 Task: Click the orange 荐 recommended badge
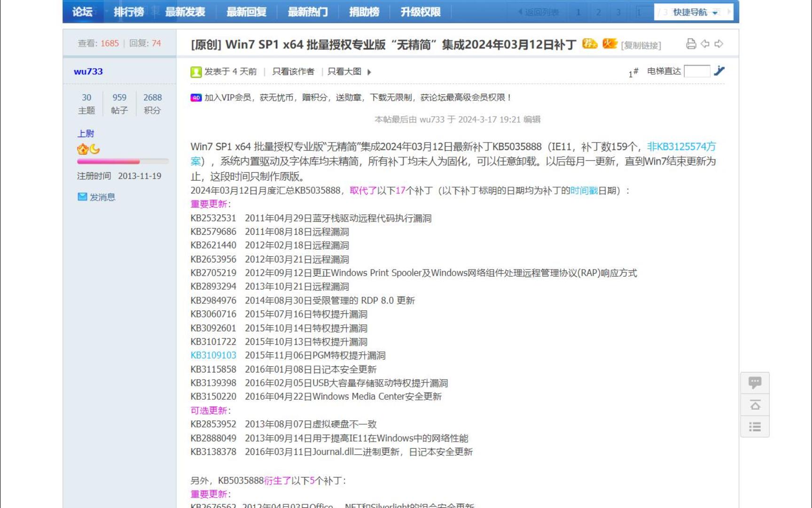pos(590,44)
